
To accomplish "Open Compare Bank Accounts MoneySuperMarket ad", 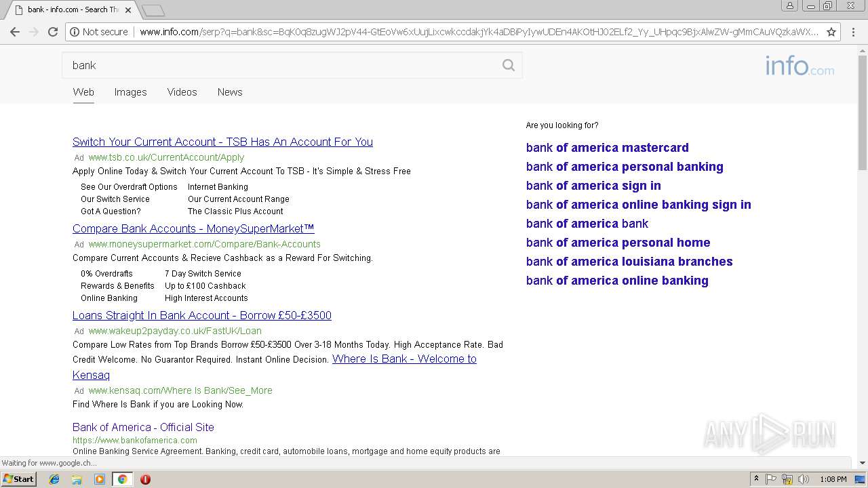I will coord(193,228).
